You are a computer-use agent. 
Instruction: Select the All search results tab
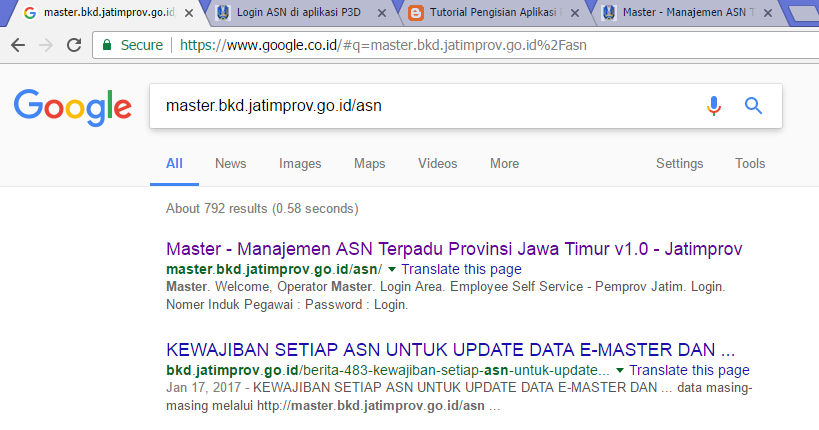click(x=174, y=164)
